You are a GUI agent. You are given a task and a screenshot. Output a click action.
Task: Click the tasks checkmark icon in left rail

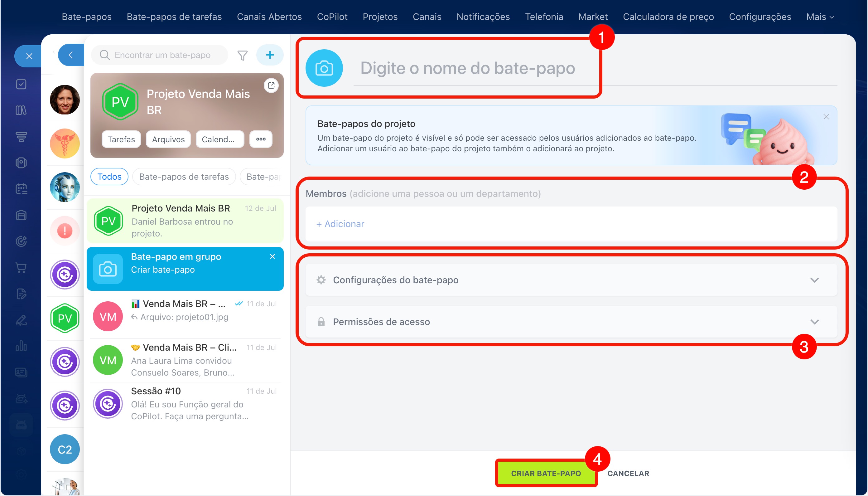(21, 84)
